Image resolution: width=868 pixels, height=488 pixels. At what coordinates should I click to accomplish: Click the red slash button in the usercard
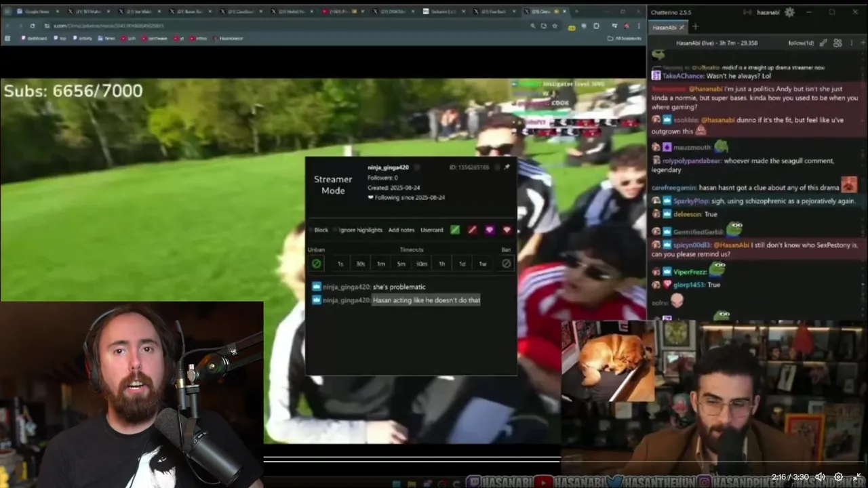click(x=472, y=230)
